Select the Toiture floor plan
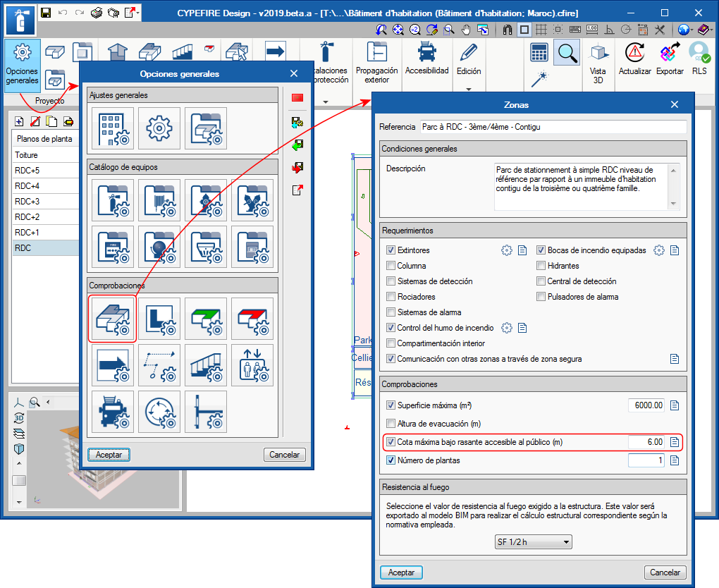The image size is (719, 588). coord(46,155)
